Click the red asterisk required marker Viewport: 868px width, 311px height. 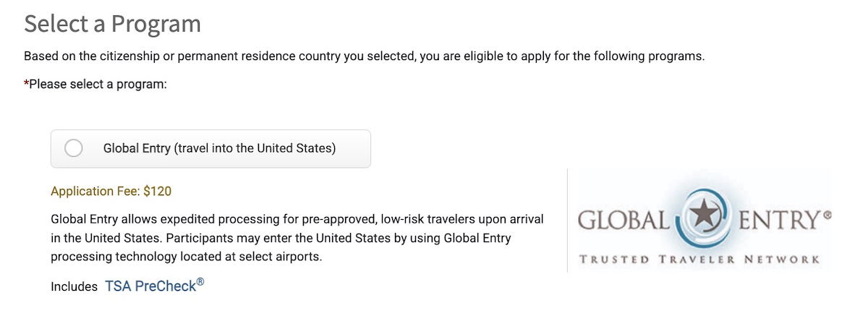click(26, 82)
